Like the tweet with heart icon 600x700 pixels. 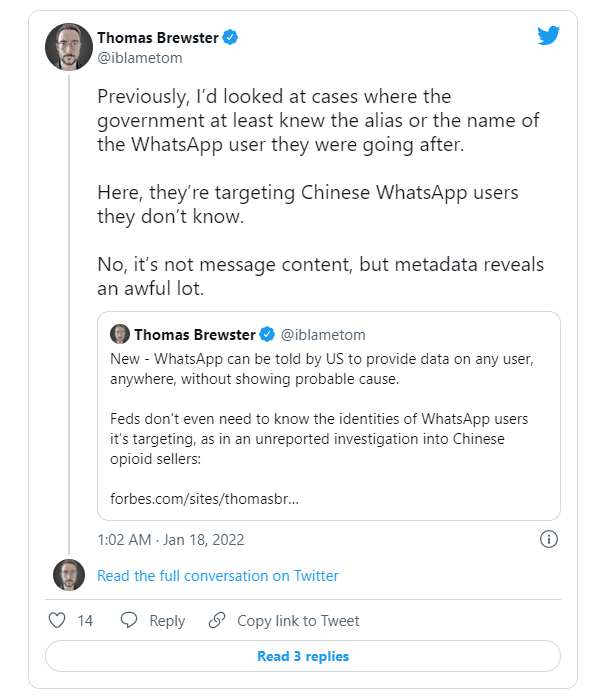click(57, 621)
